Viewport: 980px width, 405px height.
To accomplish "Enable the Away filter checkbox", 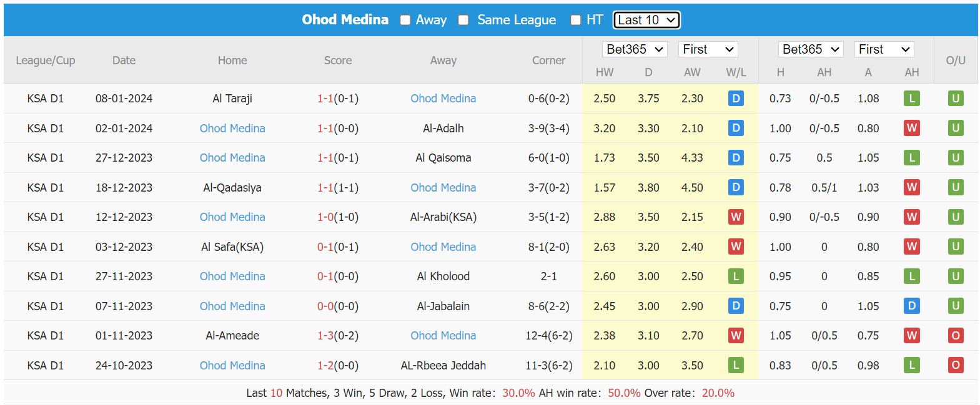I will pyautogui.click(x=405, y=19).
